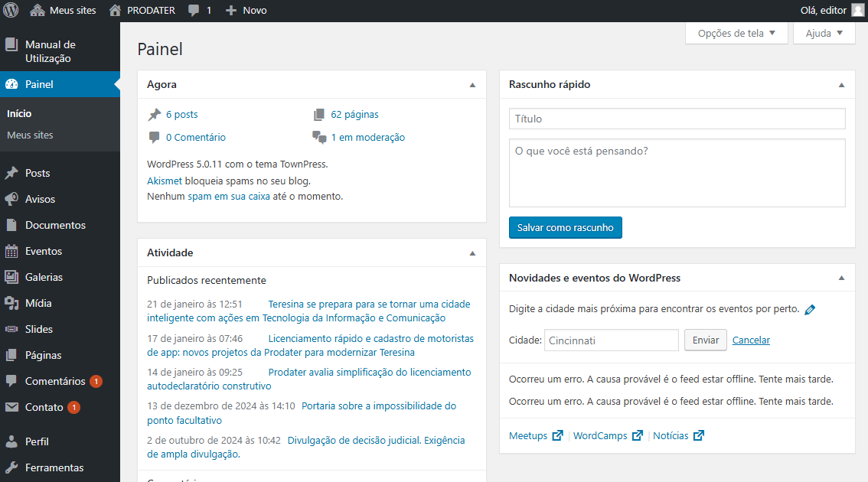The height and width of the screenshot is (482, 868).
Task: Click the Enviar button
Action: (706, 340)
